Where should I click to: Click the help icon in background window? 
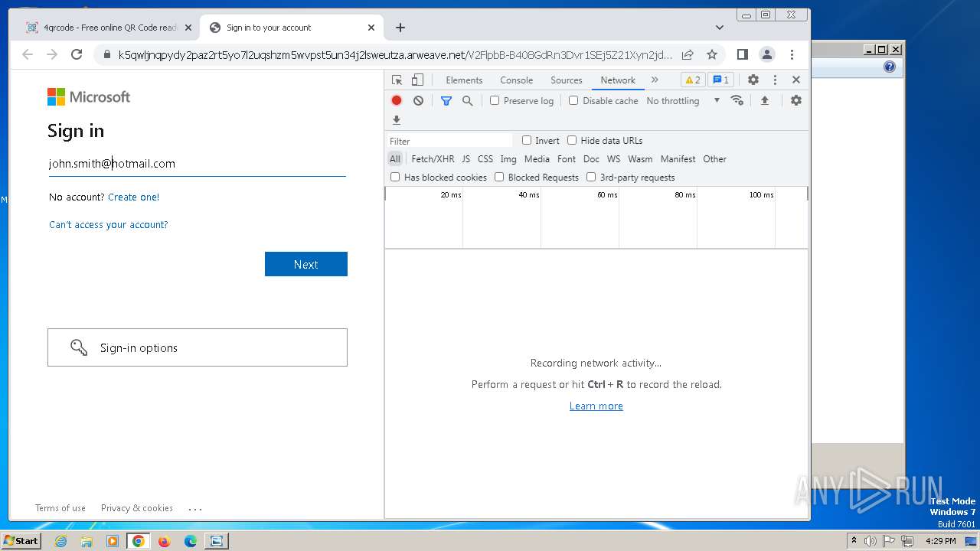890,67
